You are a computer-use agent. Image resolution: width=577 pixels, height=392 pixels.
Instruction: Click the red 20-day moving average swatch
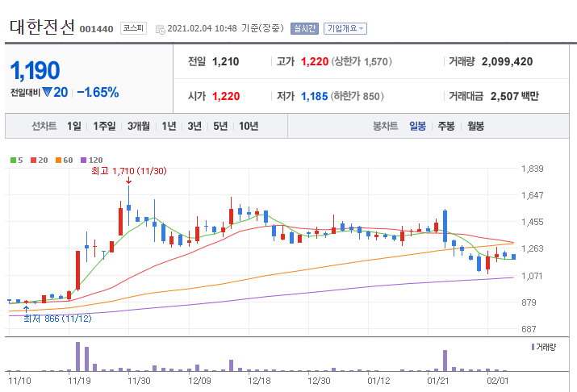pyautogui.click(x=33, y=160)
